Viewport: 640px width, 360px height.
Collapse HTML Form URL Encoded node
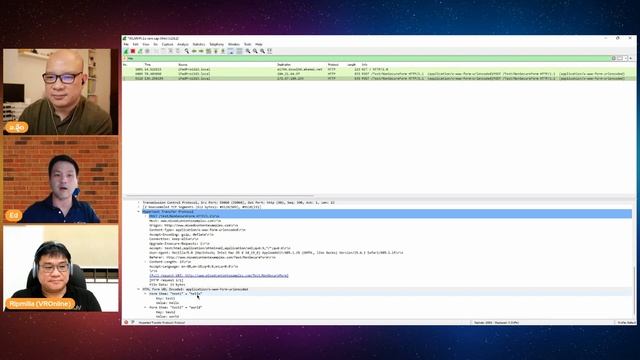tap(138, 289)
